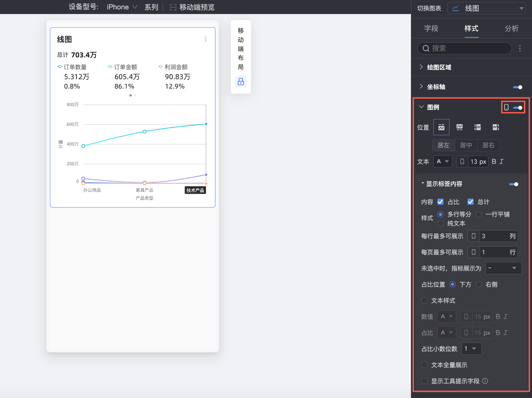Click 移动端预览 button
Screen dimensions: 532x398
coord(192,7)
